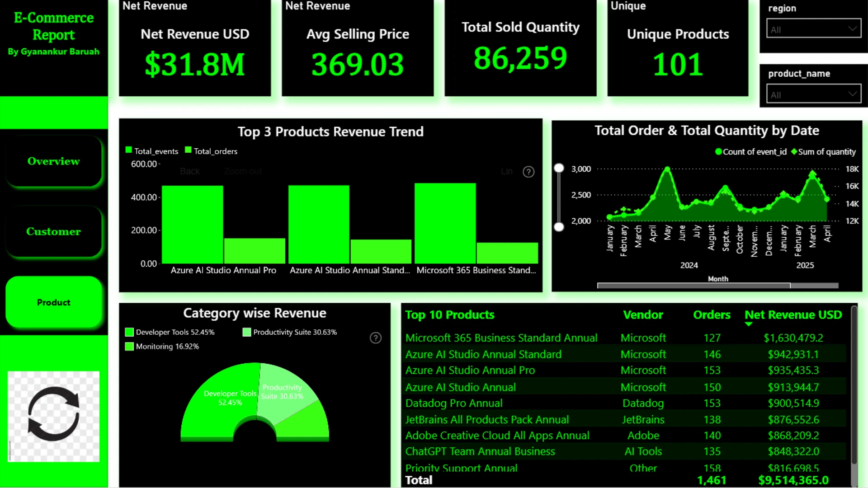Click the product_name dropdown chevron
Viewport: 868px width, 488px height.
coord(853,94)
